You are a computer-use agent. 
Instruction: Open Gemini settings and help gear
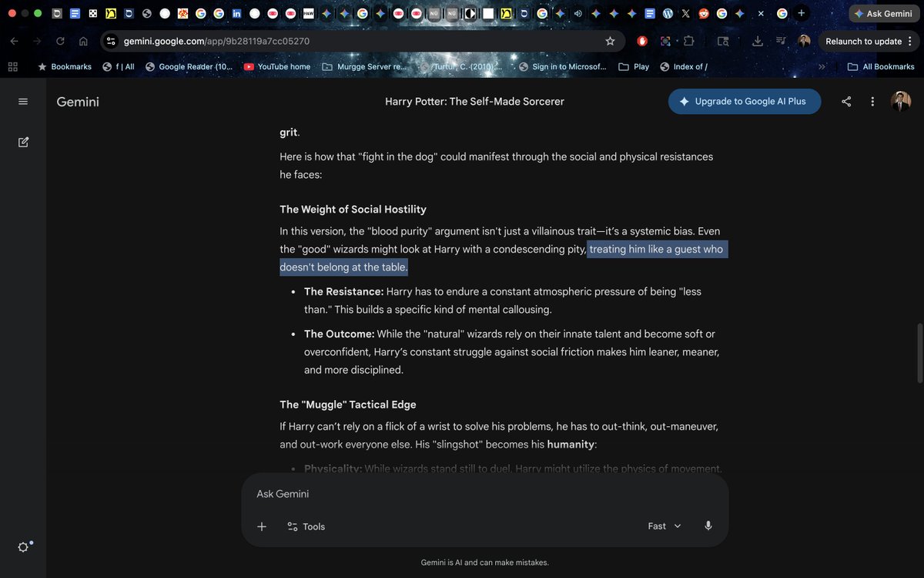pyautogui.click(x=23, y=546)
